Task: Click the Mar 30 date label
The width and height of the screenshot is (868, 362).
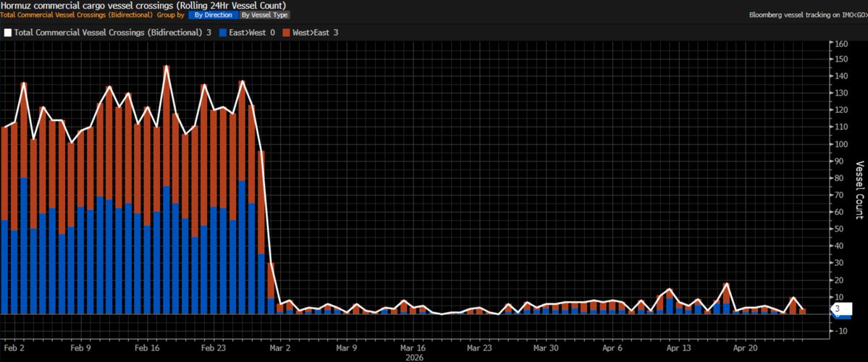Action: [x=545, y=349]
